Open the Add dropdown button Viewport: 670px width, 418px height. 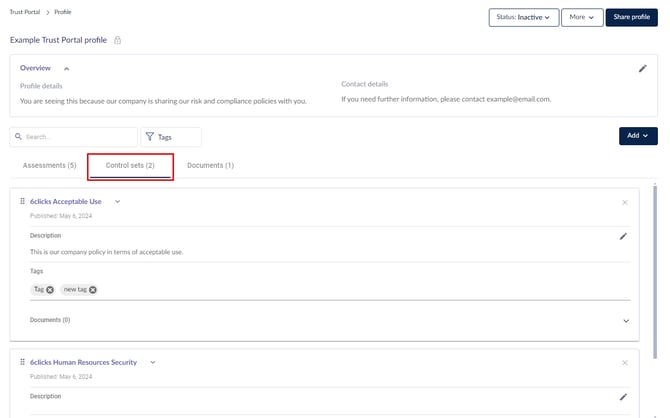pyautogui.click(x=638, y=135)
